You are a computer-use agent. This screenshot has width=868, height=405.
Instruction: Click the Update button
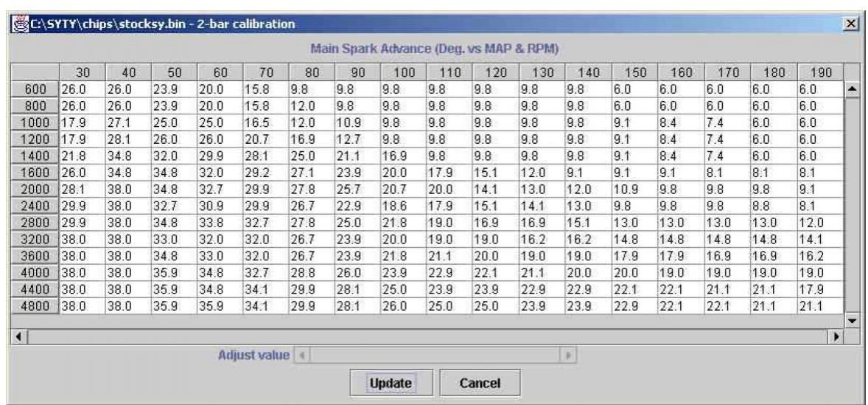coord(391,383)
